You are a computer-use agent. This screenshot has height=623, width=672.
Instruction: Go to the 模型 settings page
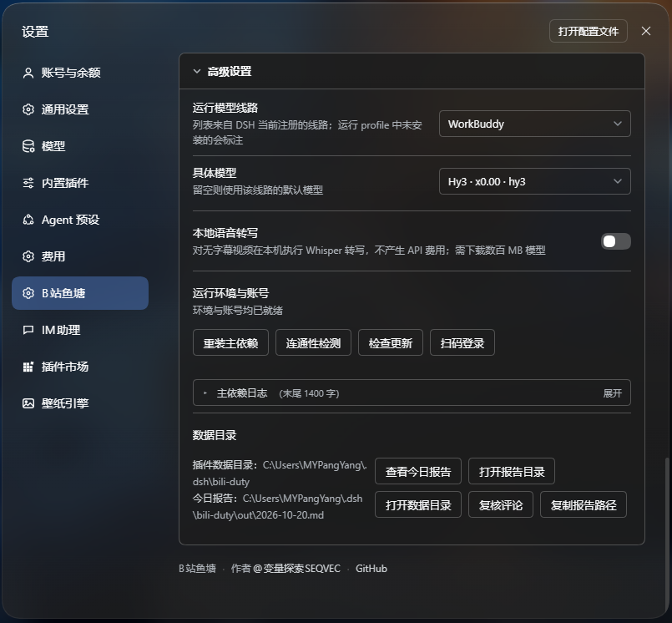click(80, 146)
